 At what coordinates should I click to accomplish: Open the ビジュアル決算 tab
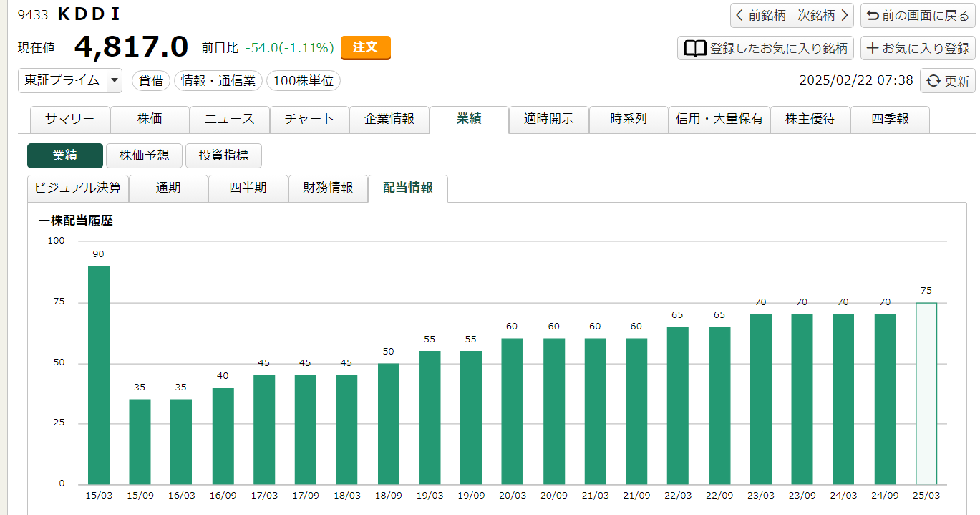pyautogui.click(x=78, y=188)
